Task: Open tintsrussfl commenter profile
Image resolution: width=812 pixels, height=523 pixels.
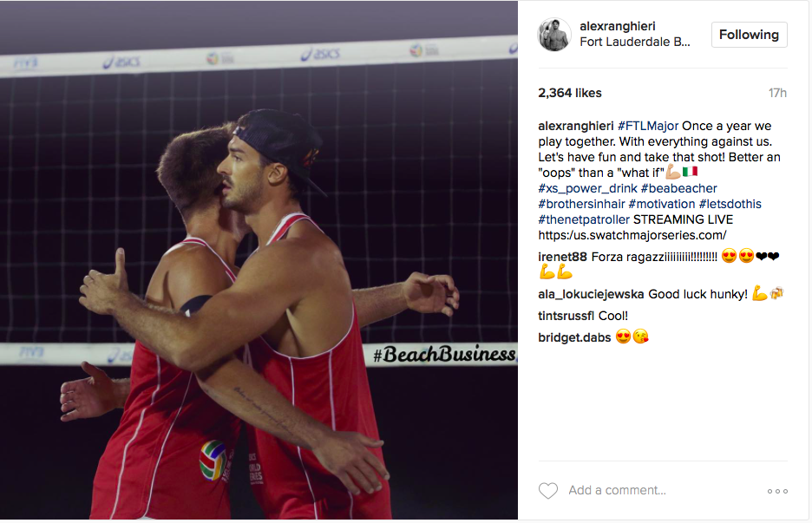Action: coord(566,316)
